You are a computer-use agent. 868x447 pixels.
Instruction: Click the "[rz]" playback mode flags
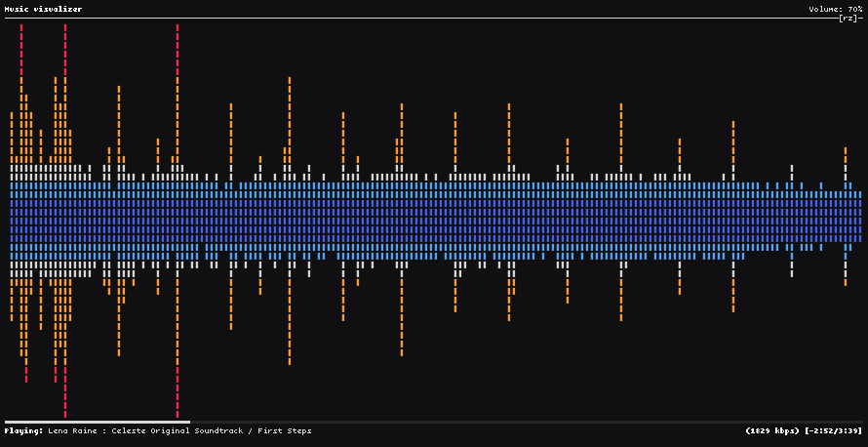click(x=848, y=19)
